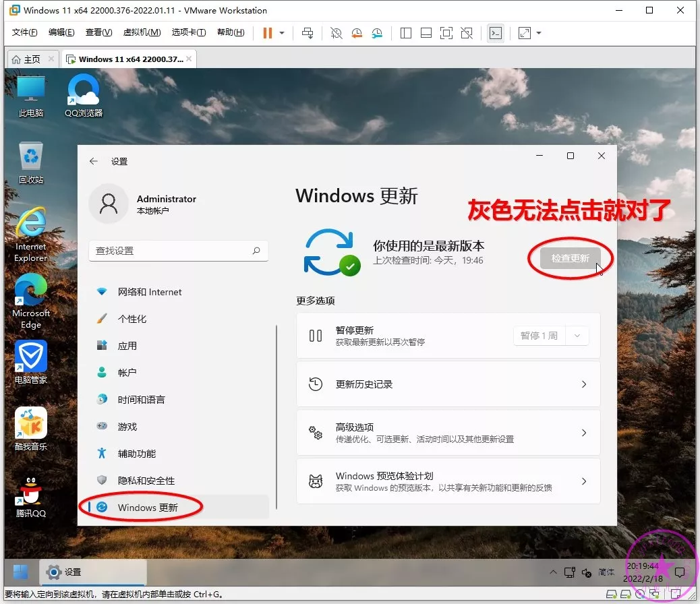
Task: Select the Microsoft Edge desktop icon
Action: click(x=31, y=301)
